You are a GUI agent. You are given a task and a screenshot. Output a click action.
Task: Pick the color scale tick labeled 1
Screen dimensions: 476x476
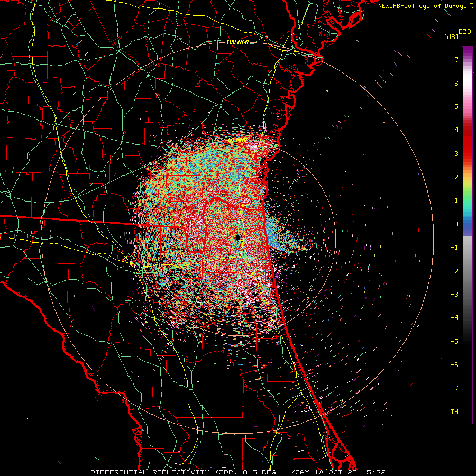pos(456,200)
